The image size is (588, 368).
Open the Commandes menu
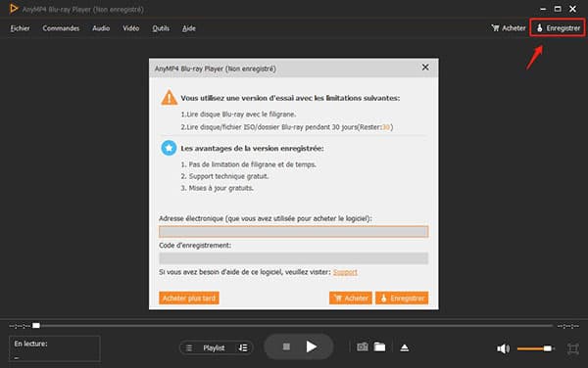pyautogui.click(x=61, y=28)
